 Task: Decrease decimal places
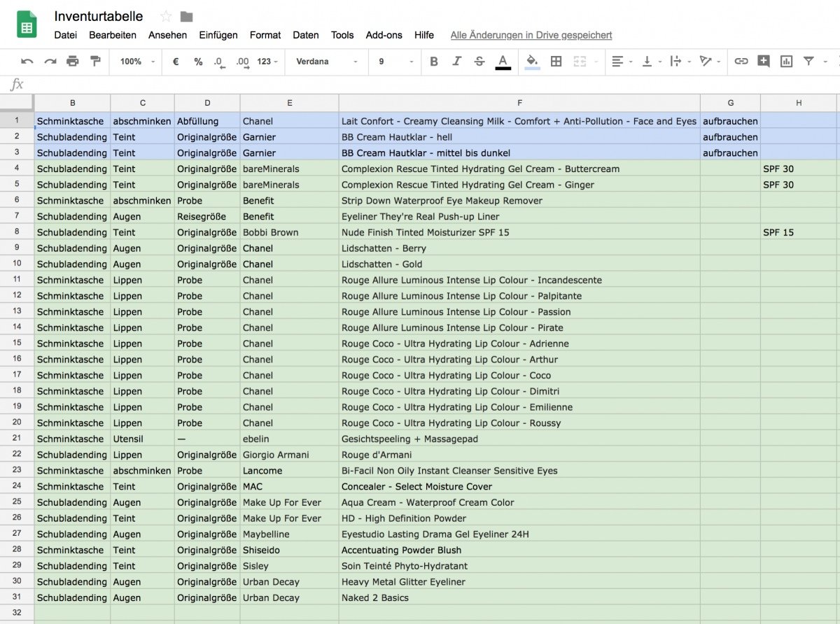coord(219,62)
